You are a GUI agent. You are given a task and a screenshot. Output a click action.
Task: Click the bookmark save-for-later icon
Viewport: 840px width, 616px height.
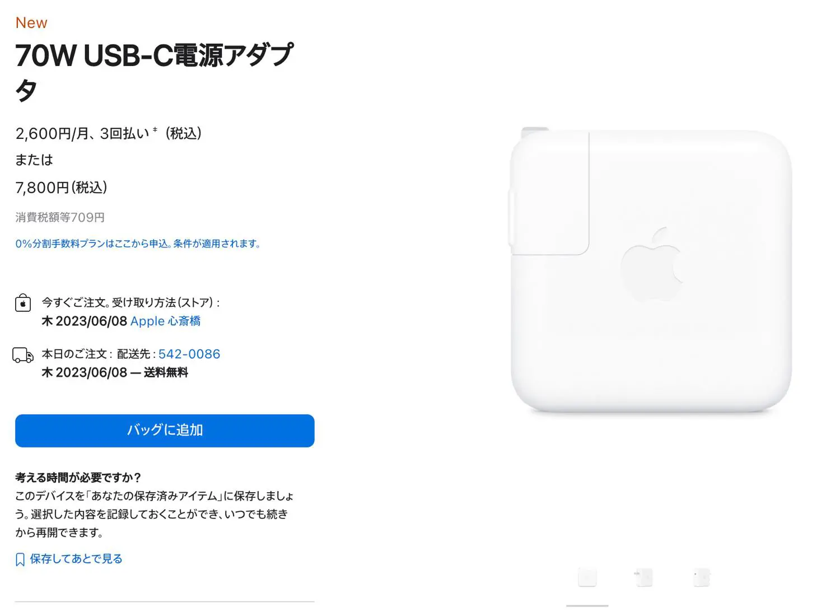(20, 559)
